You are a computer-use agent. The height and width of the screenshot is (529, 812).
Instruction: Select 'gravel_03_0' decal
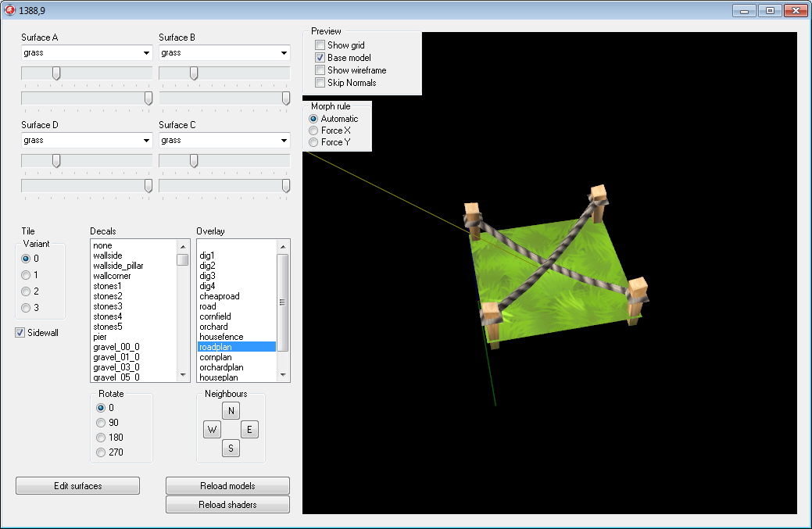point(134,367)
